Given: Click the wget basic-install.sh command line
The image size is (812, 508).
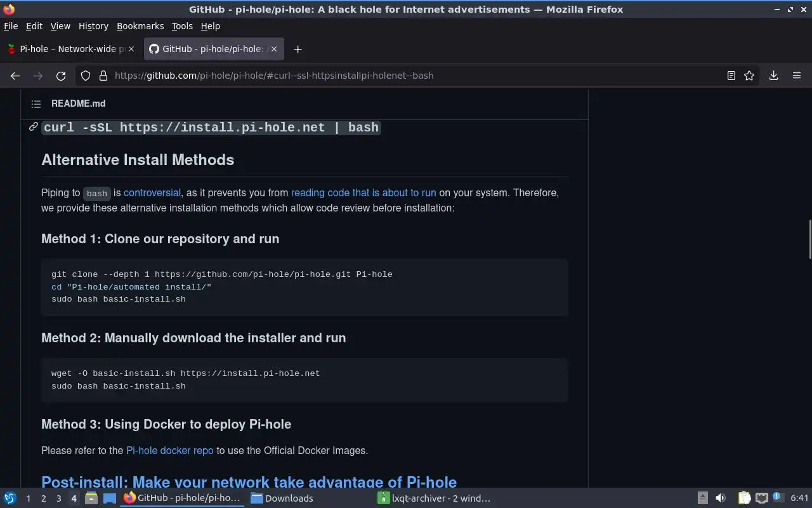Looking at the screenshot, I should click(186, 373).
